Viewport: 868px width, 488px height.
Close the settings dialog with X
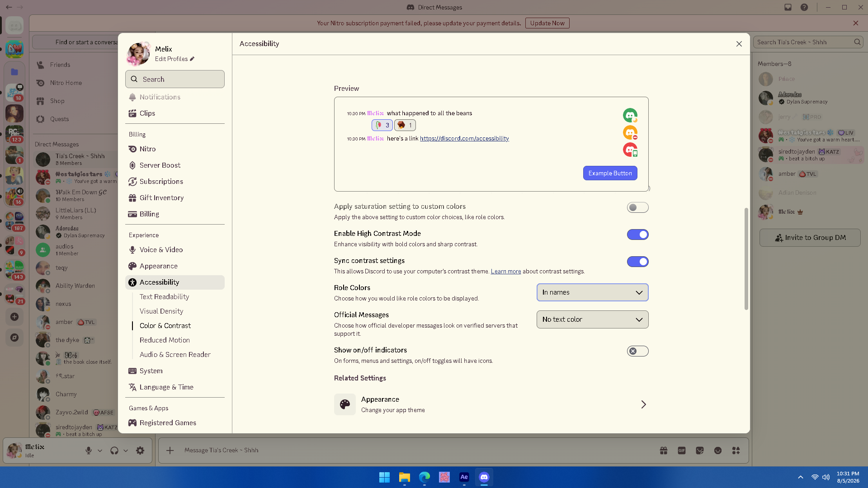click(739, 44)
